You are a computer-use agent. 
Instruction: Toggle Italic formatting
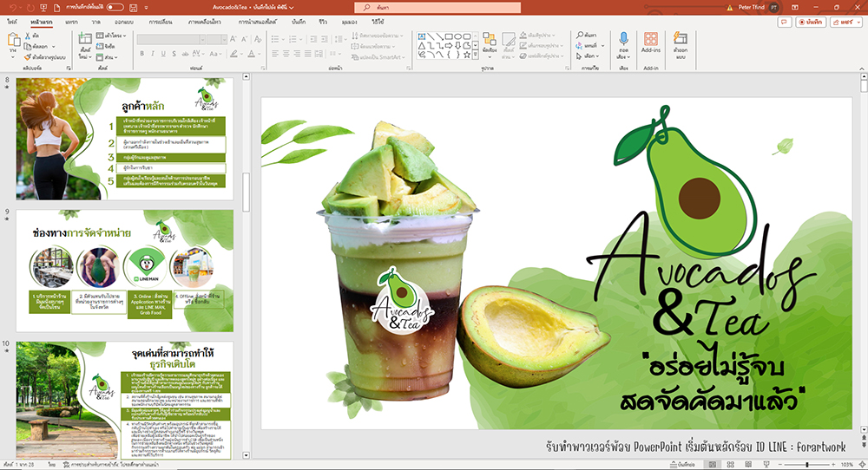coord(153,54)
